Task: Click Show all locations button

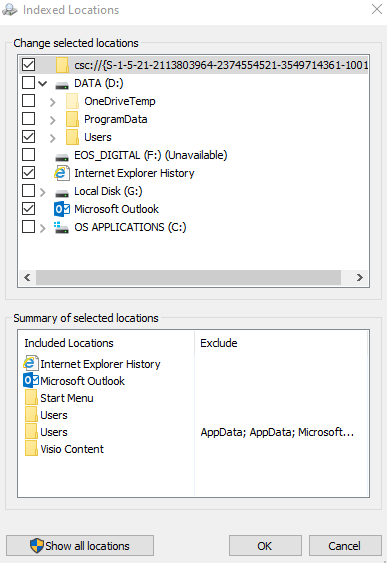Action: coord(80,546)
